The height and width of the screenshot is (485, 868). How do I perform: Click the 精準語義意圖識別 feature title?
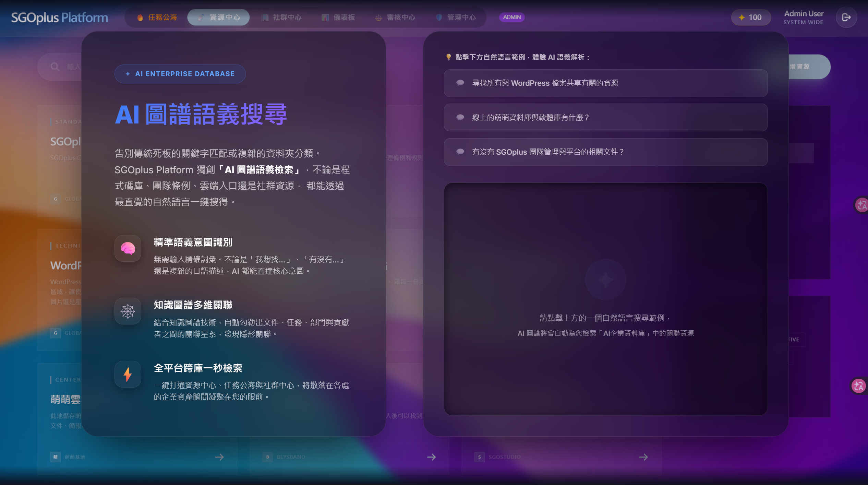click(193, 242)
